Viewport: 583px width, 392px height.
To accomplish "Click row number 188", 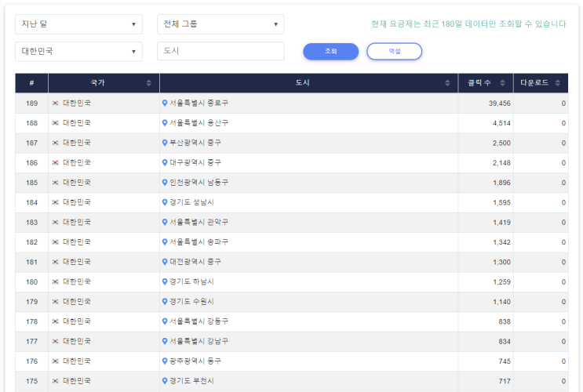I will [x=31, y=123].
